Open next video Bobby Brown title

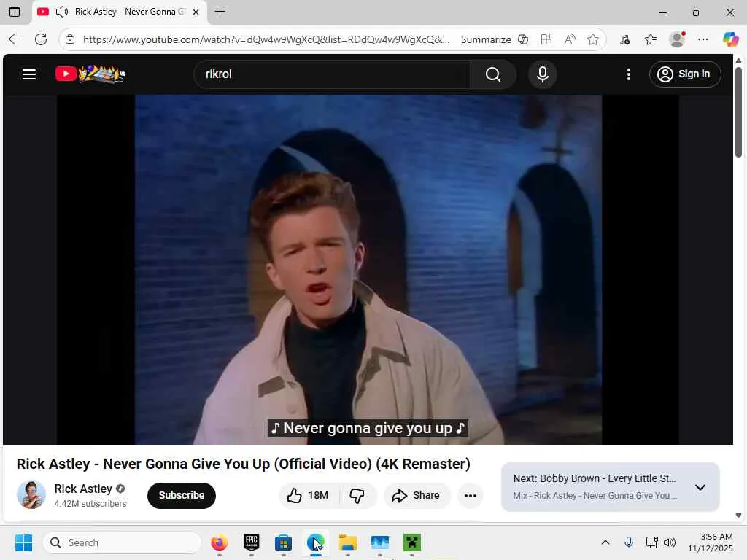click(x=608, y=478)
